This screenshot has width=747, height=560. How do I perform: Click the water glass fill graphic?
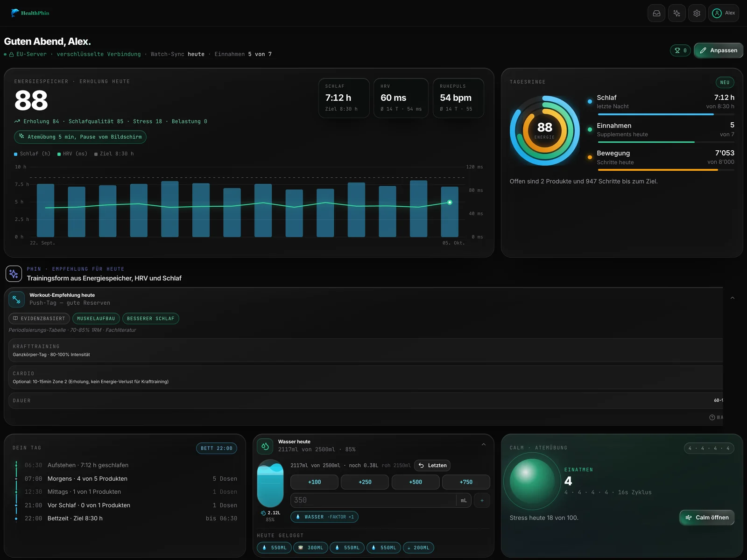[270, 483]
